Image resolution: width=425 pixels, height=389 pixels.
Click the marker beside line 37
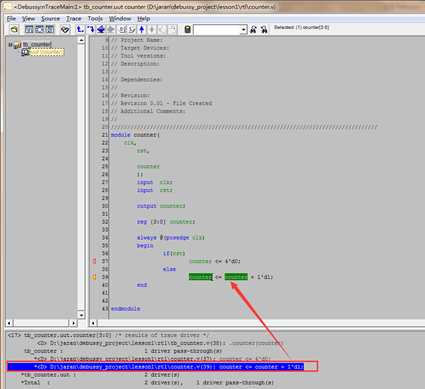[x=94, y=261]
